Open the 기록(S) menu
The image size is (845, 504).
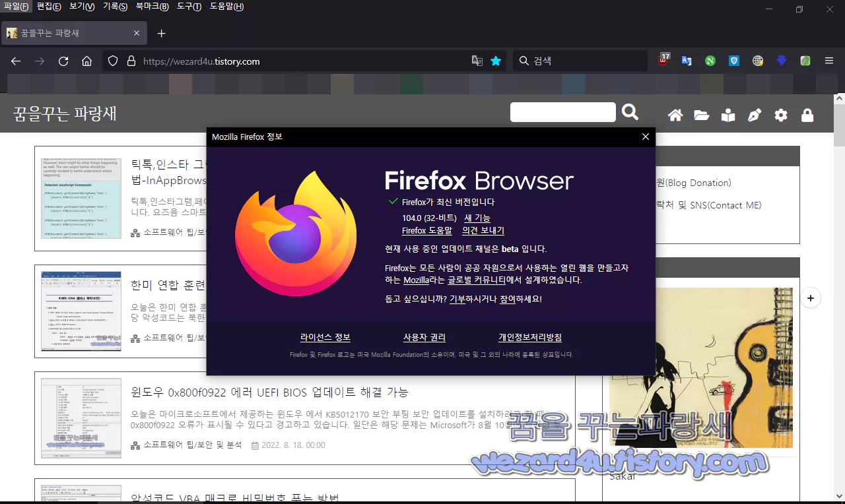click(115, 7)
